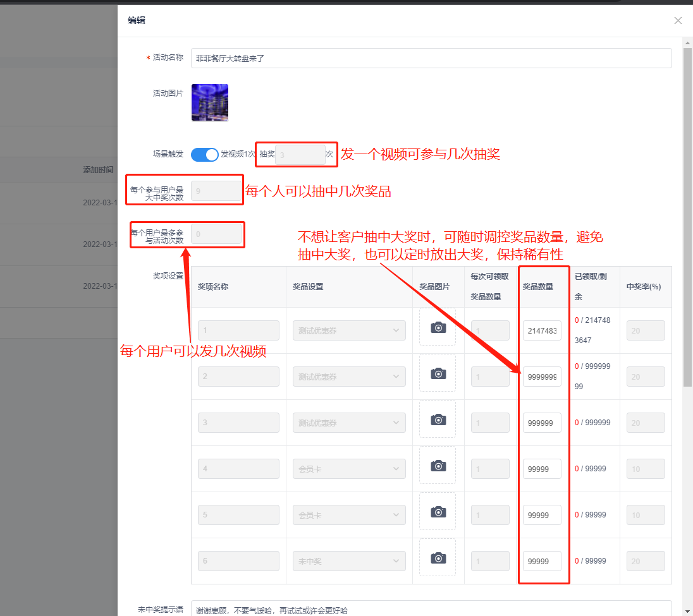Click camera icon for prize row 1
Screen dimensions: 693x616
438,327
